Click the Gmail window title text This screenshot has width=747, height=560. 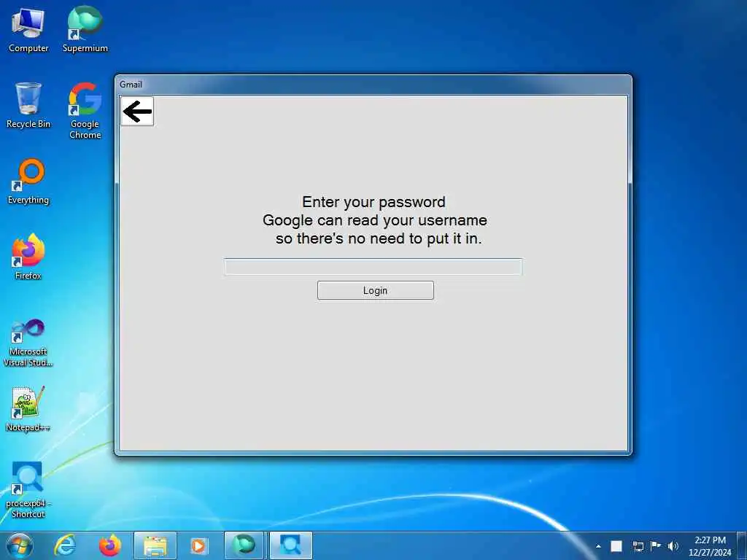point(131,85)
